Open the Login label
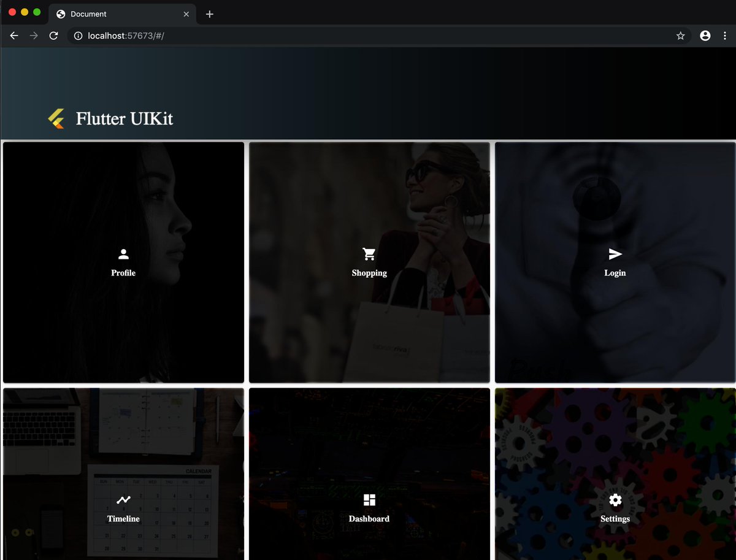736x560 pixels. click(615, 273)
